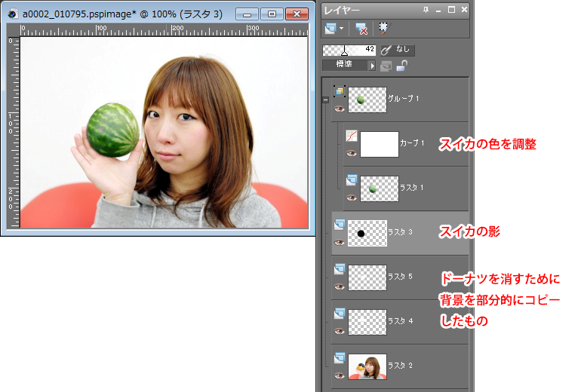The height and width of the screenshot is (392, 581).
Task: Toggle the lock transparency padlock icon
Action: [x=401, y=66]
